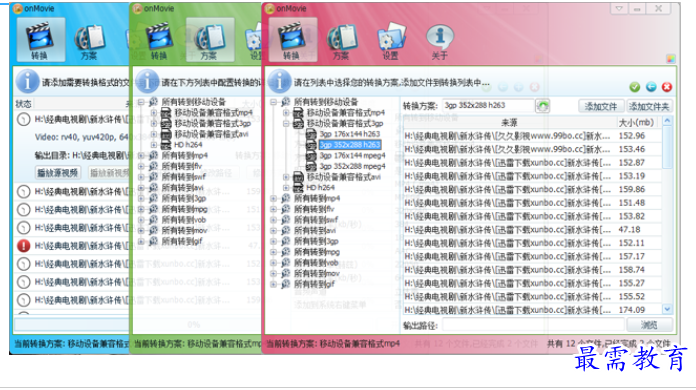Select file row with size 152.96
The height and width of the screenshot is (390, 696).
point(532,136)
